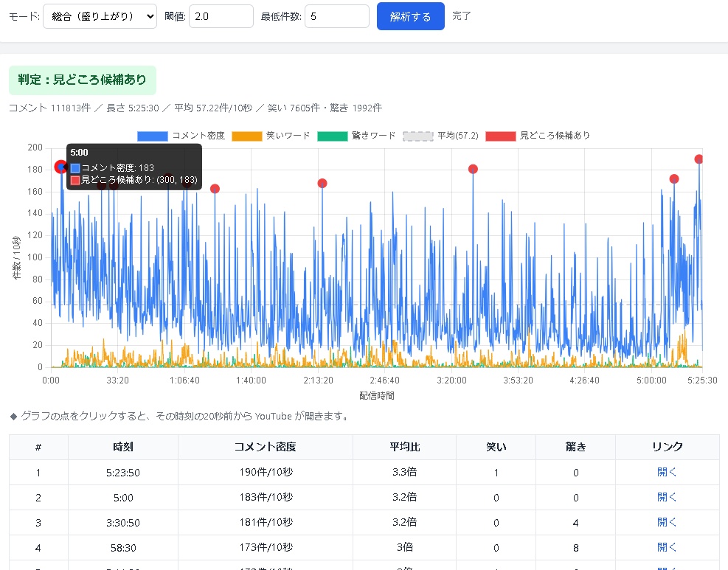Toggle the コメント密度 legend swatch
The image size is (728, 570).
[153, 136]
